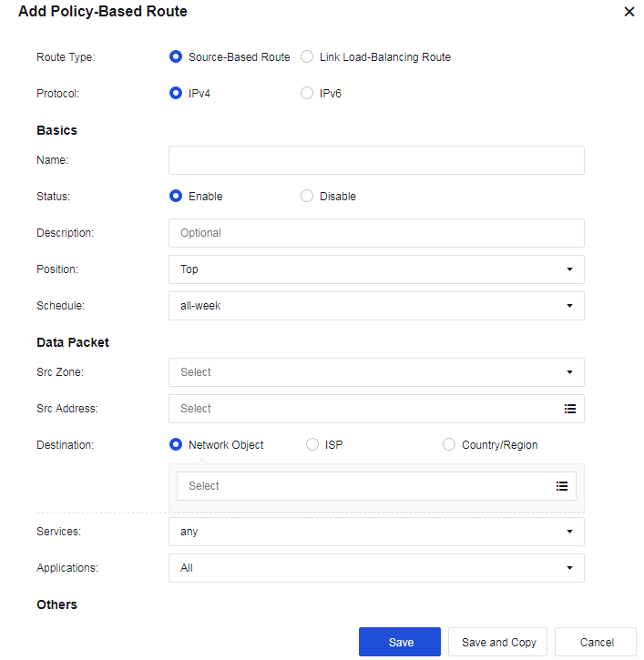Pick Country/Region destination option
The image size is (644, 660).
449,445
